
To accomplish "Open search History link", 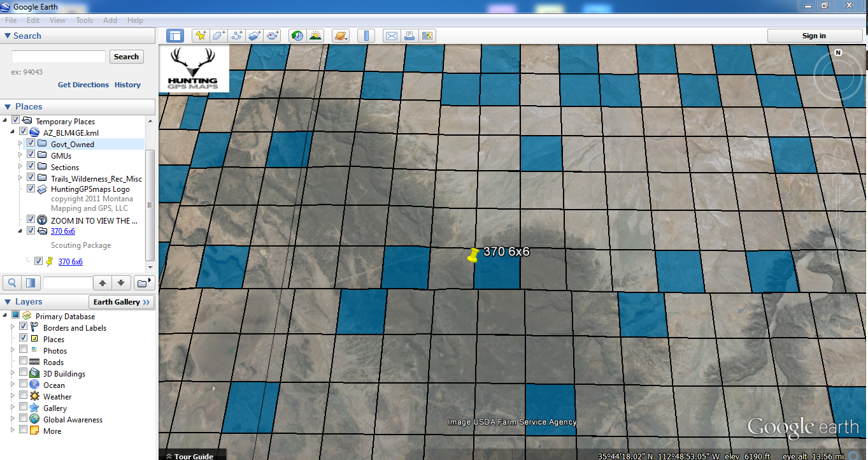I will pos(127,85).
